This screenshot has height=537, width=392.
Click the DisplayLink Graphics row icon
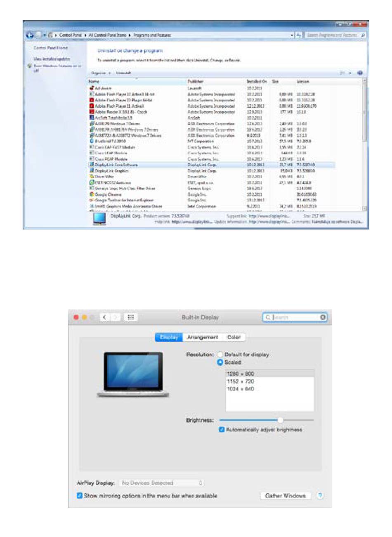(92, 170)
